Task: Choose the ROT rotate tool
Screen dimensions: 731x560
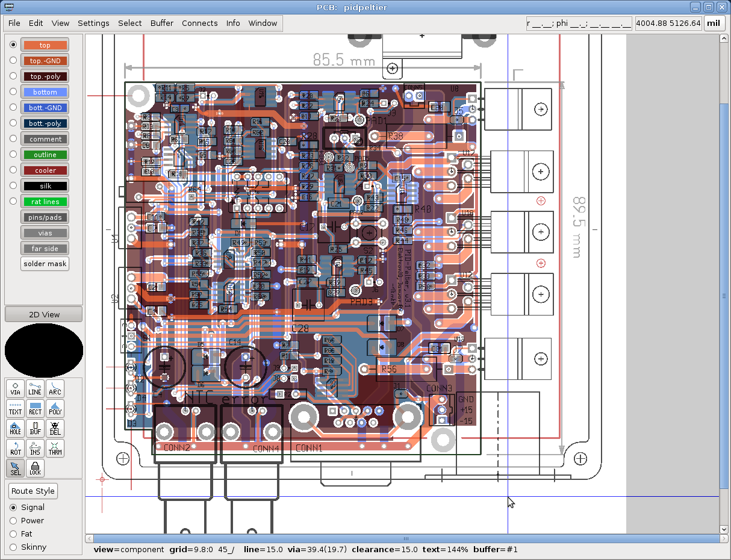Action: click(15, 449)
